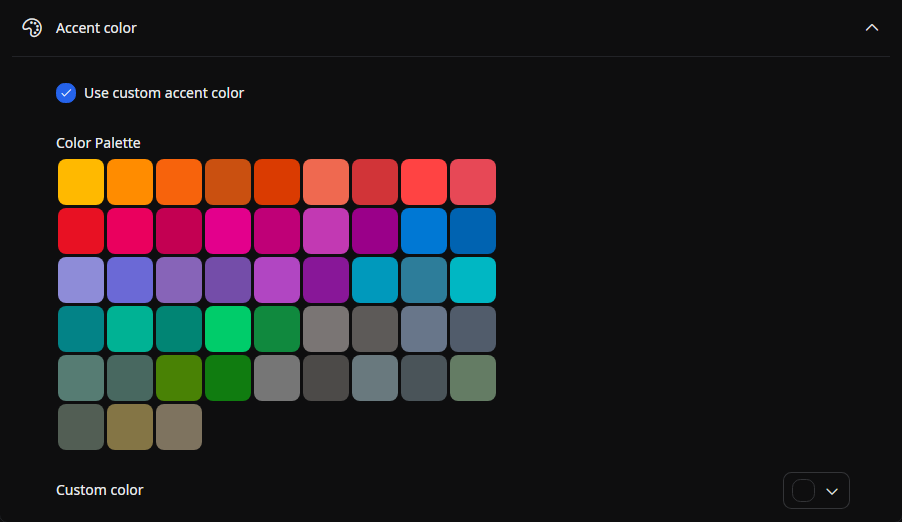Choose the brick red swatch in first row
The image size is (902, 522).
(x=375, y=182)
